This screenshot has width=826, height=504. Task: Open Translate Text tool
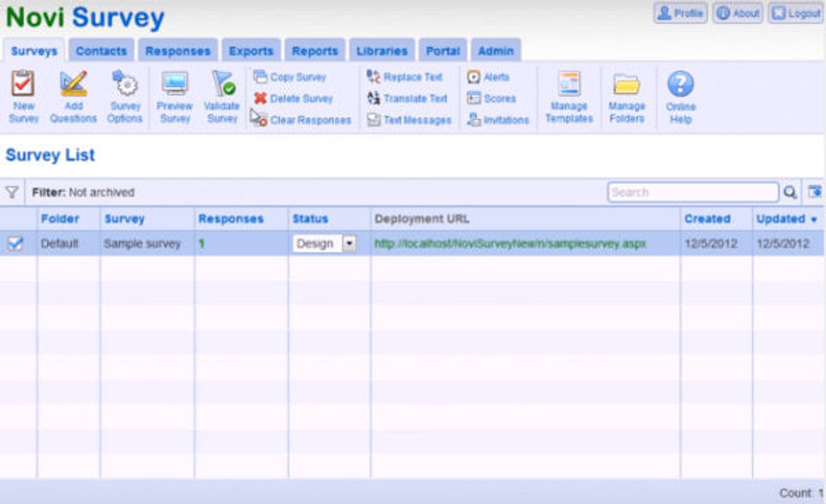[407, 99]
